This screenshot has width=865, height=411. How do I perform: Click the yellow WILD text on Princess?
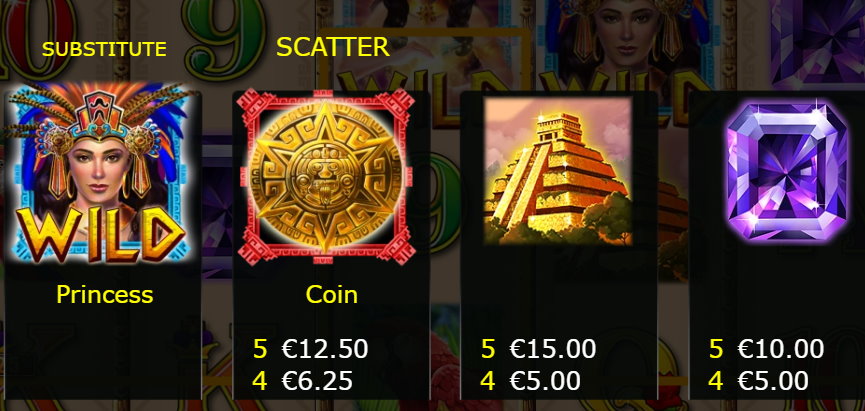[100, 234]
